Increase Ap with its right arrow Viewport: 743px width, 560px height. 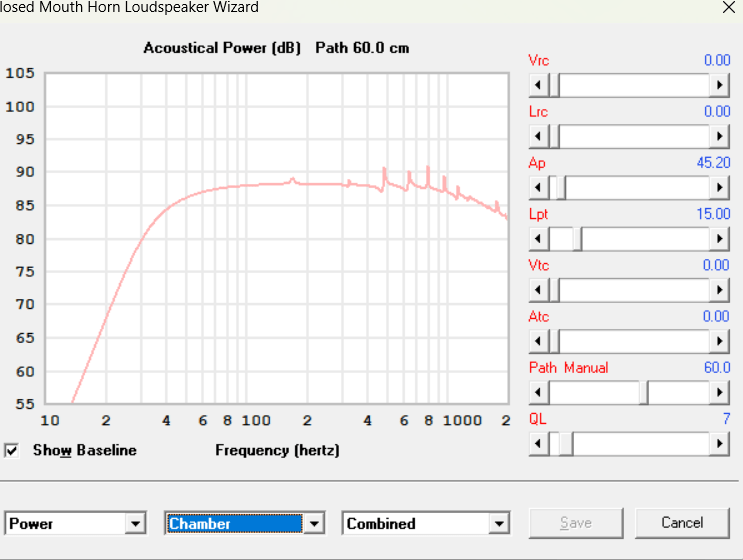719,188
